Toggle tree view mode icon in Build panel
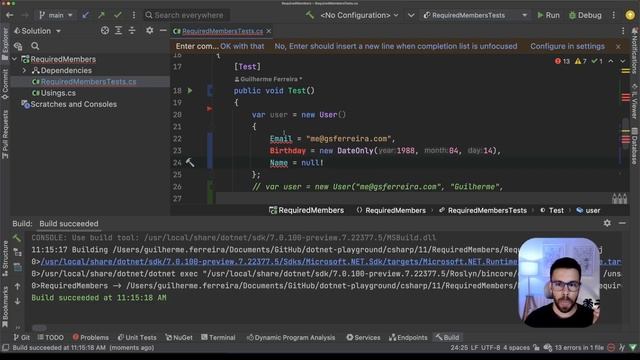The height and width of the screenshot is (360, 640). tap(18, 253)
